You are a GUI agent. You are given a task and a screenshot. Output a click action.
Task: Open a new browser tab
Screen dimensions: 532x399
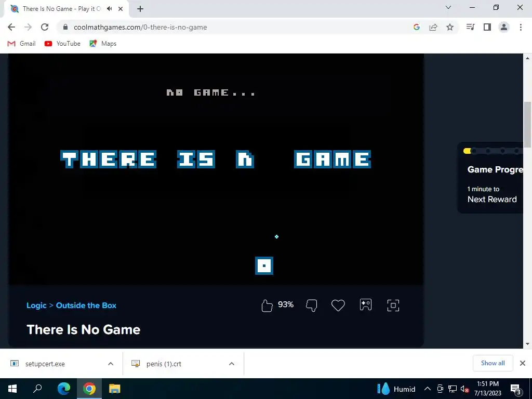tap(140, 9)
